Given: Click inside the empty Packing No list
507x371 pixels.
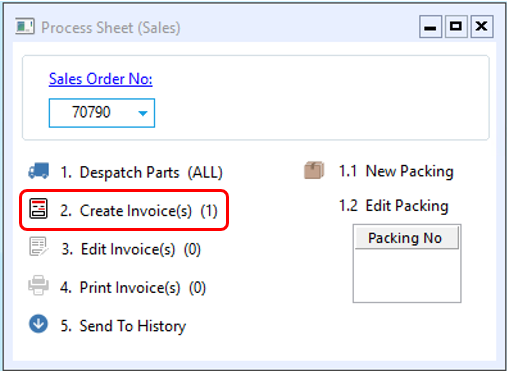Looking at the screenshot, I should pos(407,275).
